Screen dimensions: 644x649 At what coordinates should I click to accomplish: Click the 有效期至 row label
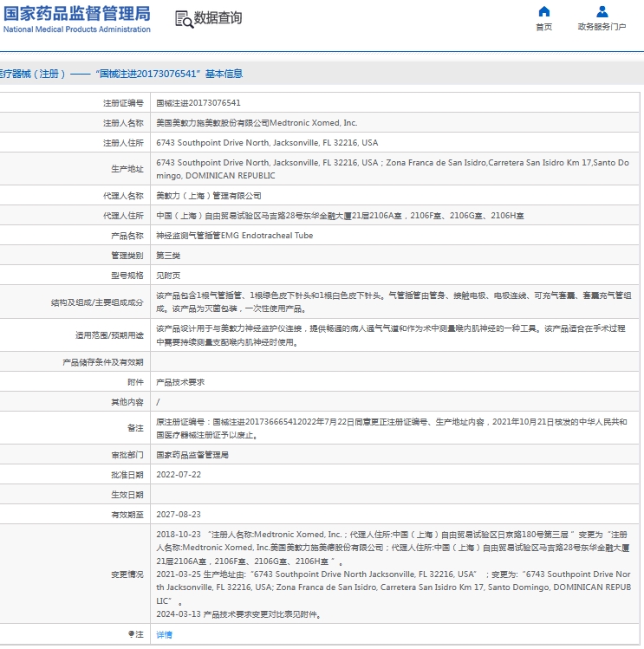[x=127, y=515]
